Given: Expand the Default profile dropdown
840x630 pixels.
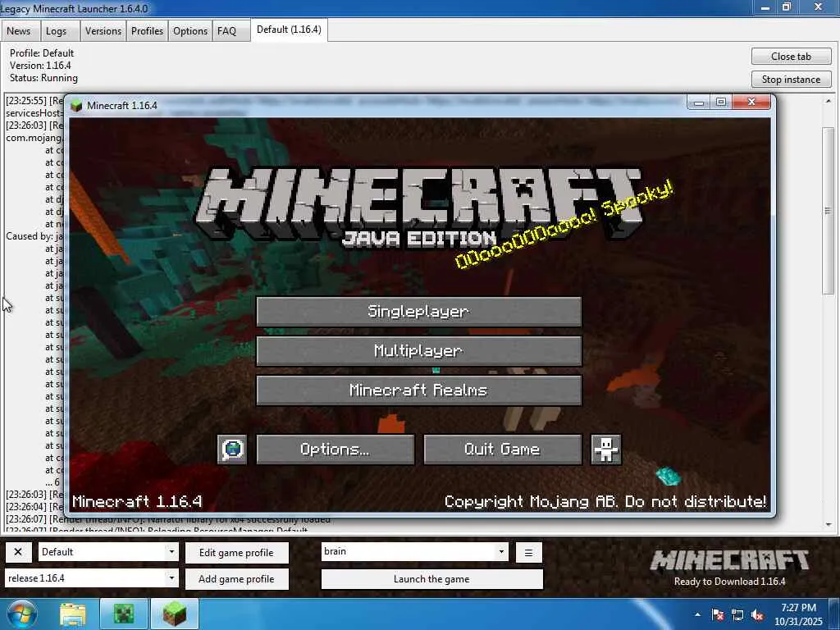Looking at the screenshot, I should 171,552.
